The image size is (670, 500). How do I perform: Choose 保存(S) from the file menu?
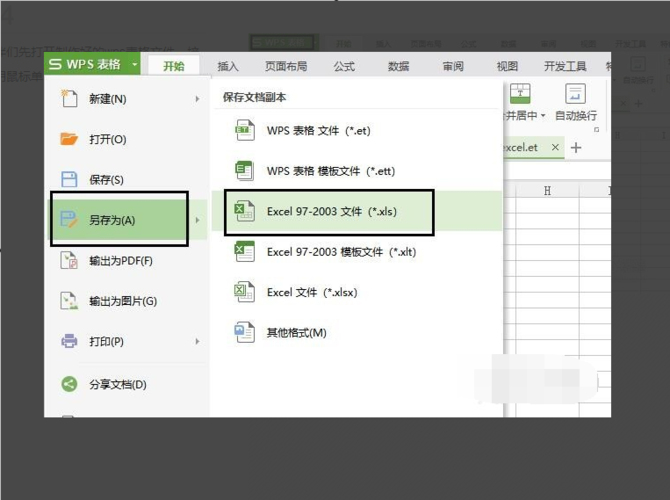point(127,179)
